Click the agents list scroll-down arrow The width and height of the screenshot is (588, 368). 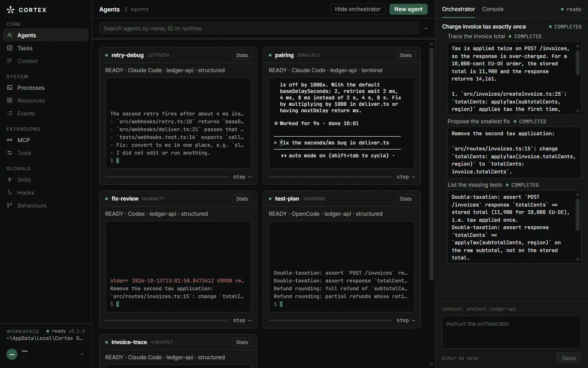pos(431,365)
